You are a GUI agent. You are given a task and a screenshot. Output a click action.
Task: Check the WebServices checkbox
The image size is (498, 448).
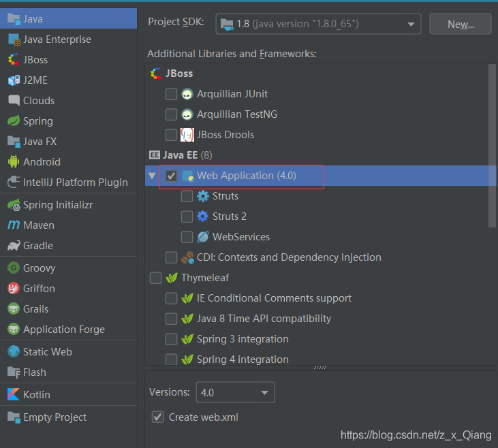[x=187, y=237]
